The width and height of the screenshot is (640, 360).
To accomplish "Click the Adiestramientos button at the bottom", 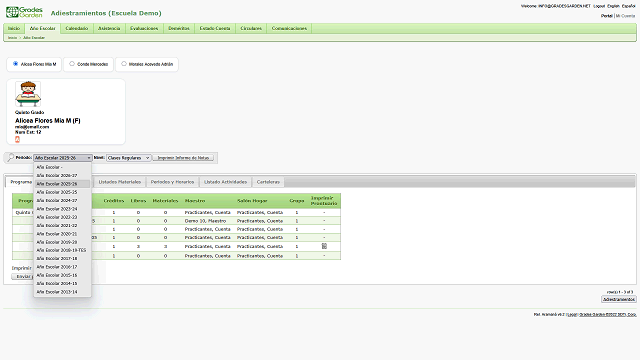I will [x=619, y=299].
